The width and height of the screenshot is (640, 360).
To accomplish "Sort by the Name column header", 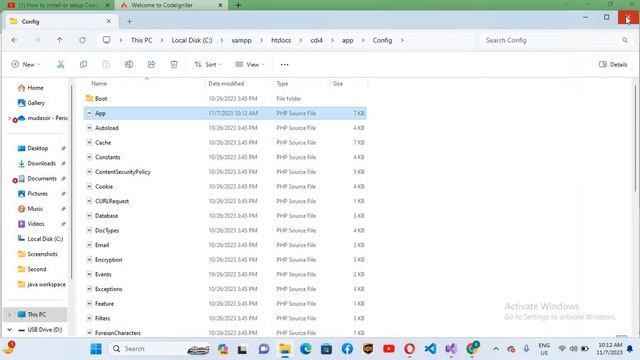I will click(x=99, y=84).
